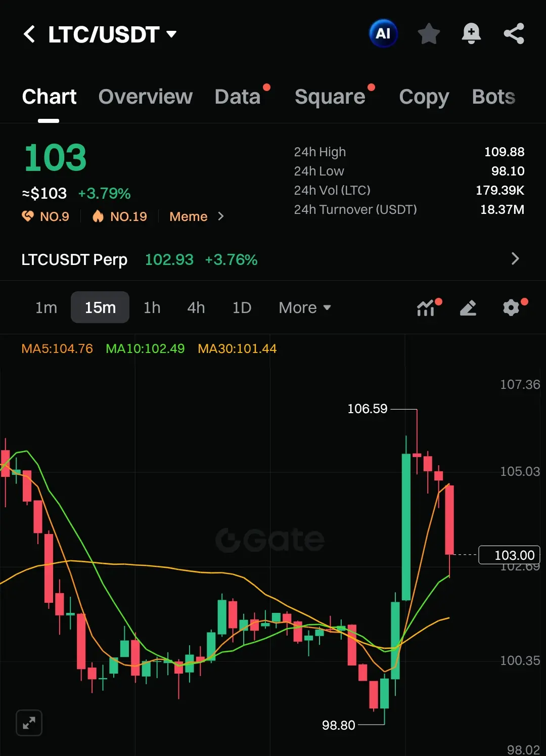
Task: Open chart settings gear icon
Action: [x=511, y=307]
